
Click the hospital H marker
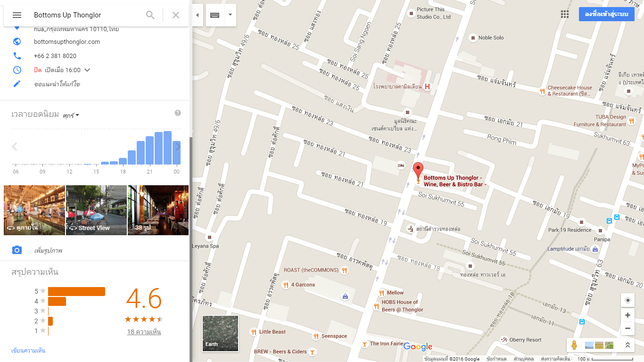(427, 87)
